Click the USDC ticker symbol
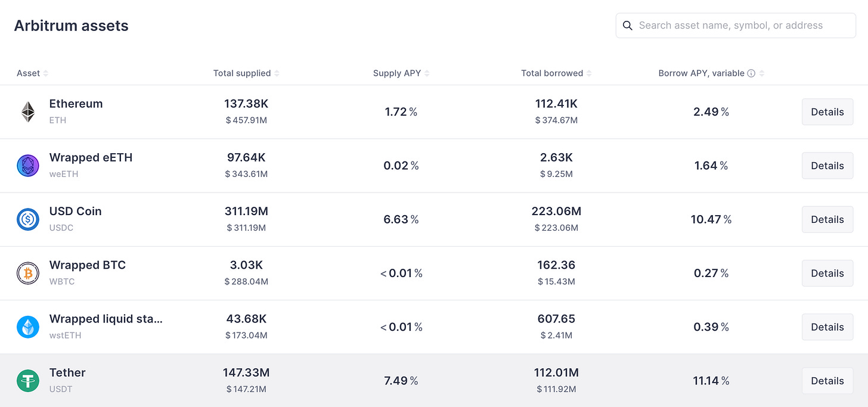 coord(61,228)
